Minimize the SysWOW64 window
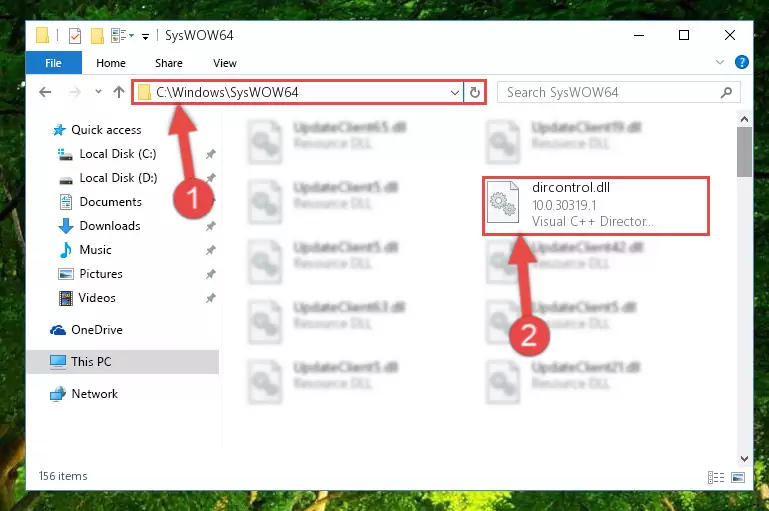The width and height of the screenshot is (769, 511). click(639, 35)
